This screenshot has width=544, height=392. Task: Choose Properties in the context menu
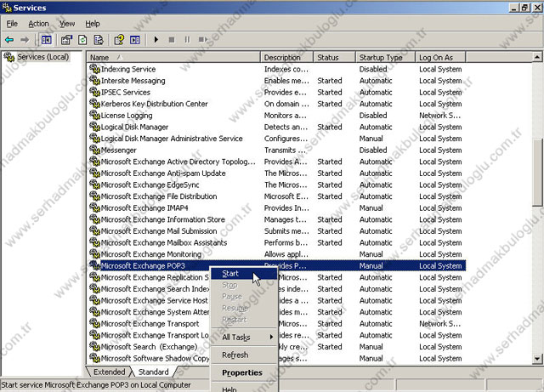tap(244, 372)
